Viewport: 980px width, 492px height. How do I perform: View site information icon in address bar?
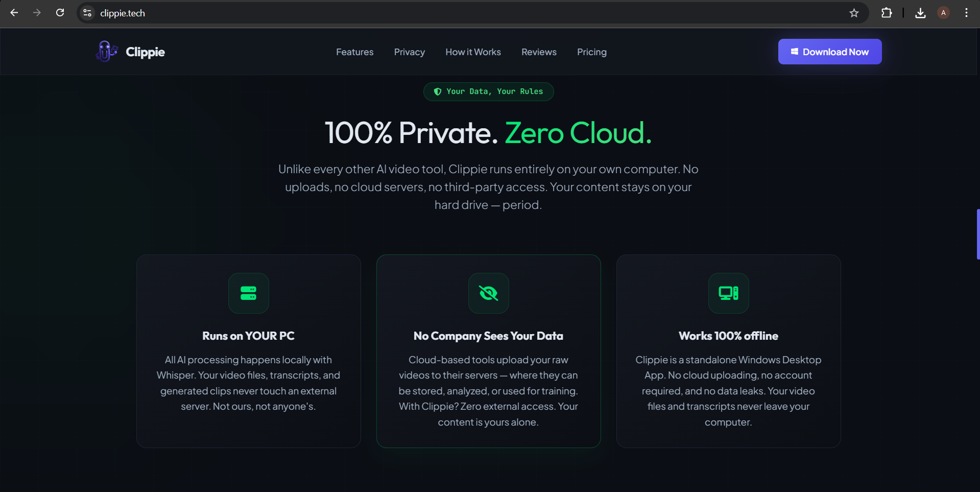click(87, 13)
